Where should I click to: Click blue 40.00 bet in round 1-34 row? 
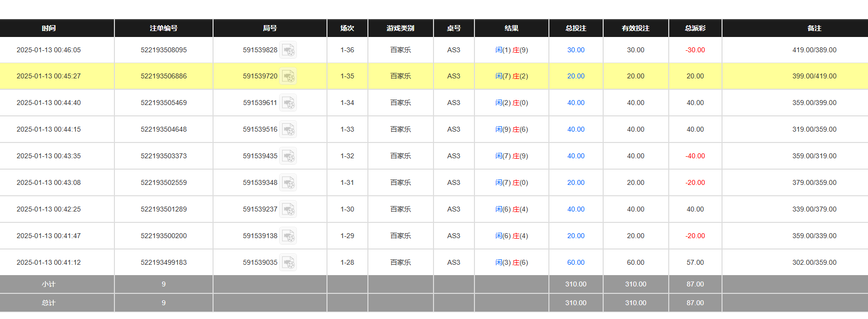(576, 103)
